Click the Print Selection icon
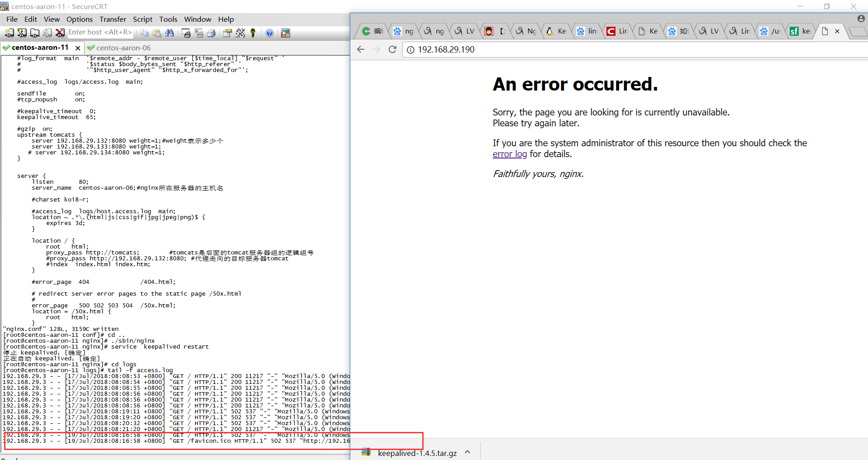Screen dimensions: 868x460 coord(199,33)
